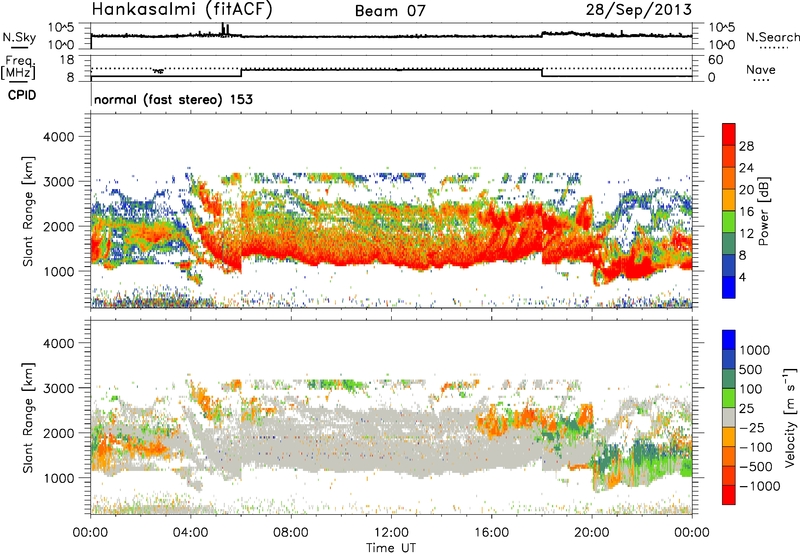Click the '16' power colorbar tick
The image size is (800, 554).
coord(746,212)
